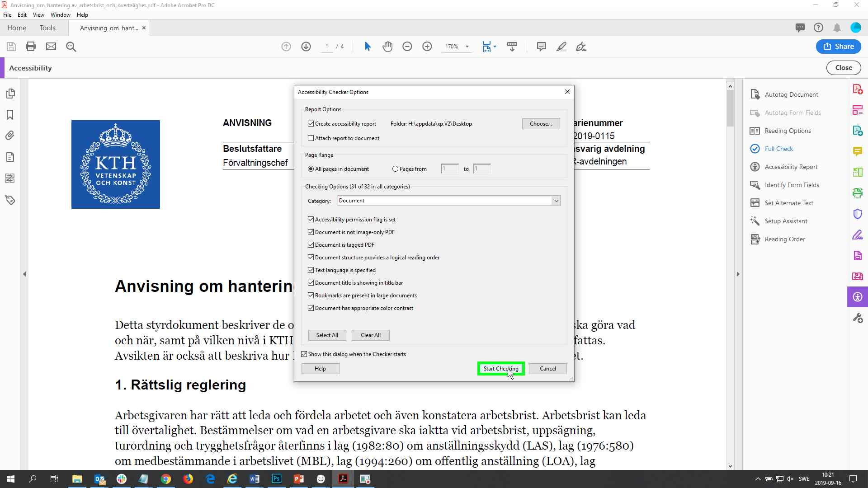This screenshot has height=488, width=868.
Task: Open the zoom level 170% dropdown
Action: point(467,47)
